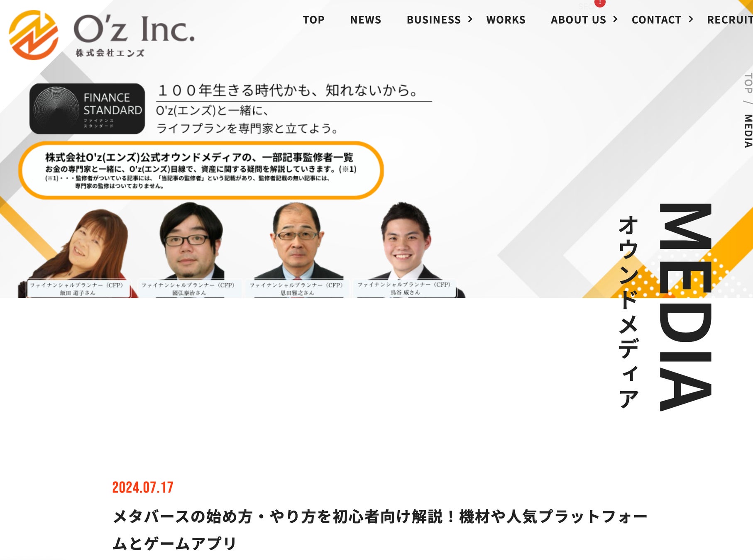The image size is (753, 560).
Task: Click the article date 2024.07.17
Action: pos(143,487)
